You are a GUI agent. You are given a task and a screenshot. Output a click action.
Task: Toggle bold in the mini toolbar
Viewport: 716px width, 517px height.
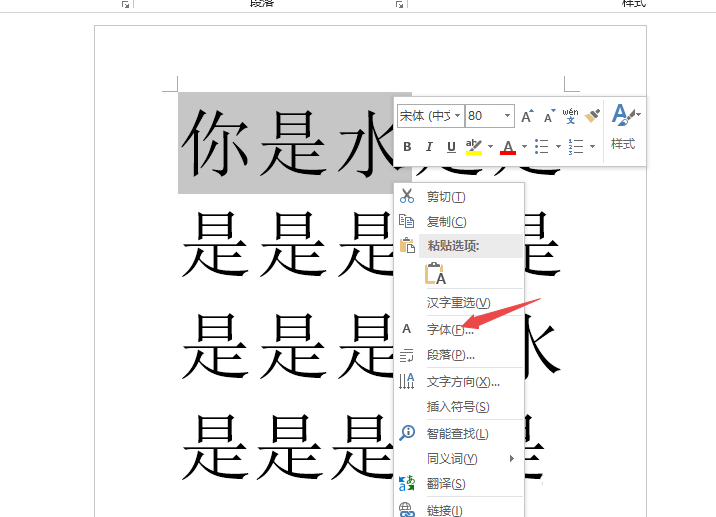point(407,147)
